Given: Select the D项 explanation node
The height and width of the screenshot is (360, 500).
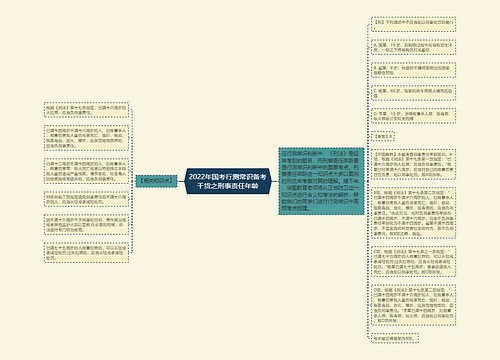Looking at the screenshot, I should tap(413, 305).
